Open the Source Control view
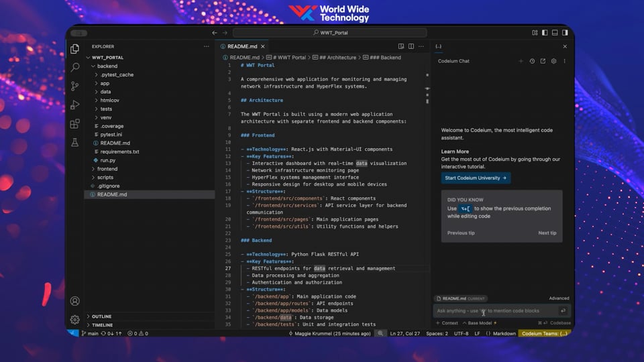Screen dimensions: 644x362 click(x=74, y=86)
